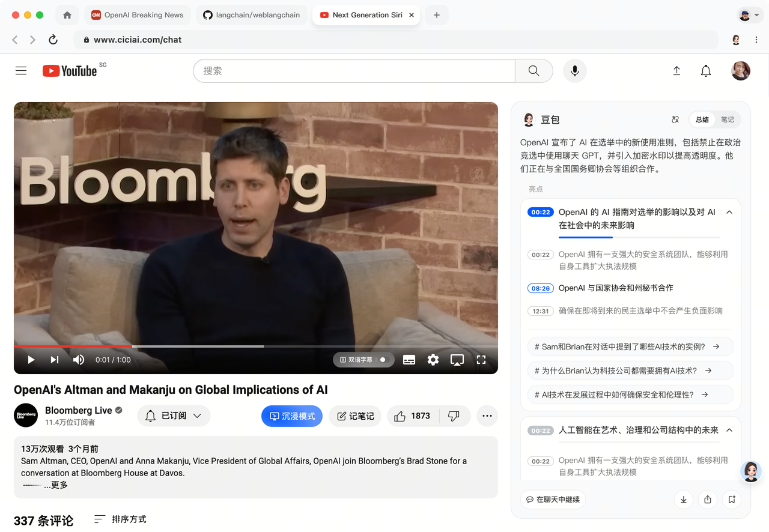Expand the description with ...更多
769x532 pixels.
point(56,485)
